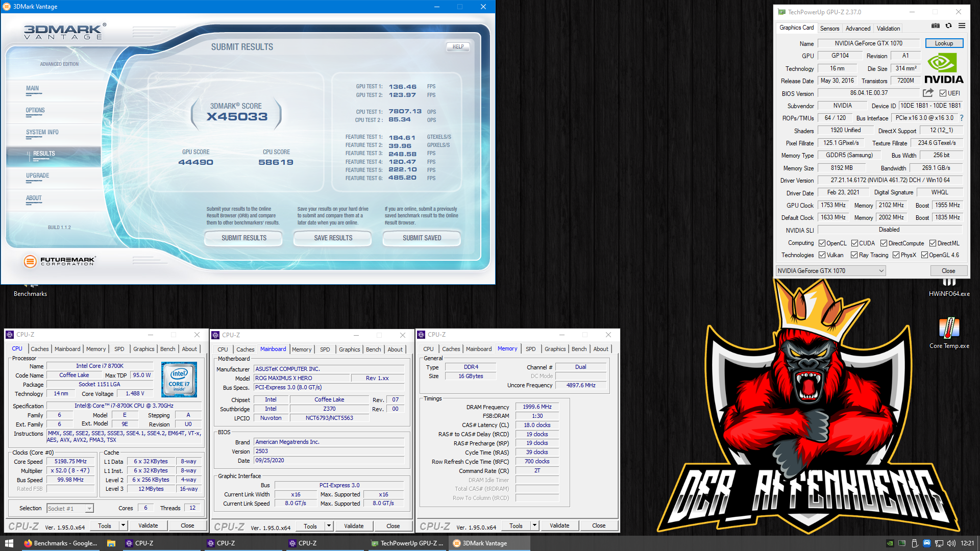Click the SUBMIT SAVED button

click(x=422, y=238)
